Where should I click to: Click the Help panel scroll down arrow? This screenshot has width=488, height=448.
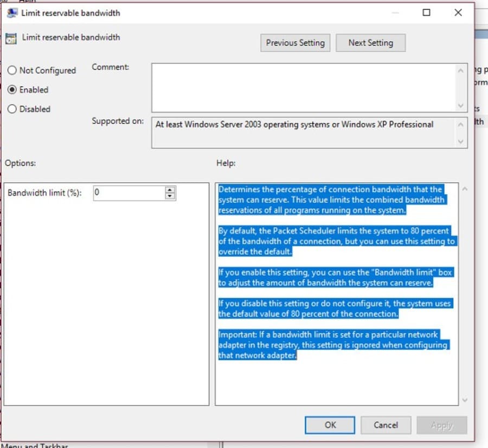465,400
